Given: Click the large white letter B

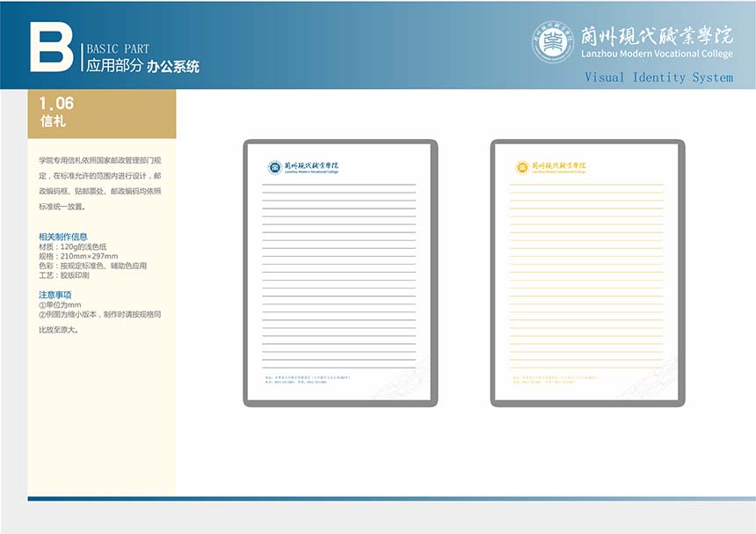Looking at the screenshot, I should (51, 48).
